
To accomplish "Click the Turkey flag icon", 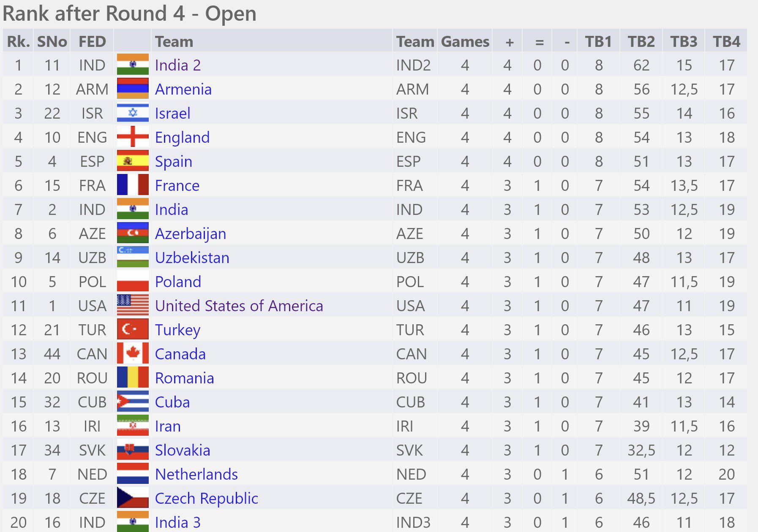I will (x=133, y=329).
